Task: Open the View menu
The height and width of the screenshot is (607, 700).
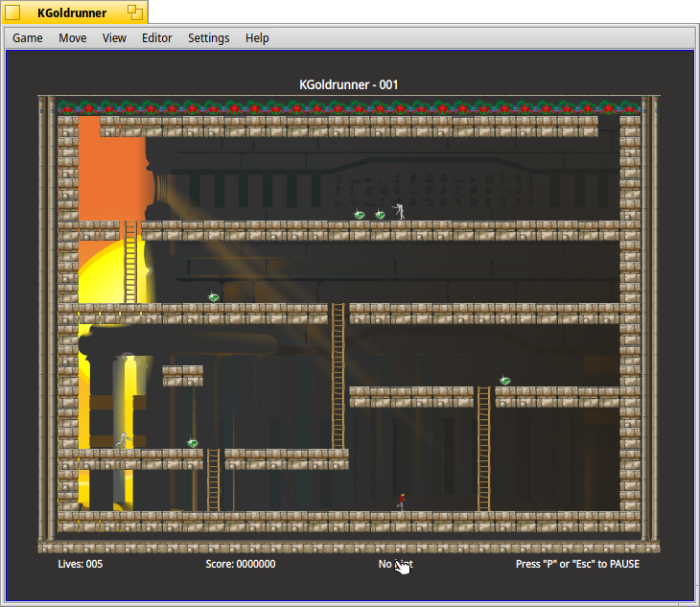Action: (x=114, y=38)
